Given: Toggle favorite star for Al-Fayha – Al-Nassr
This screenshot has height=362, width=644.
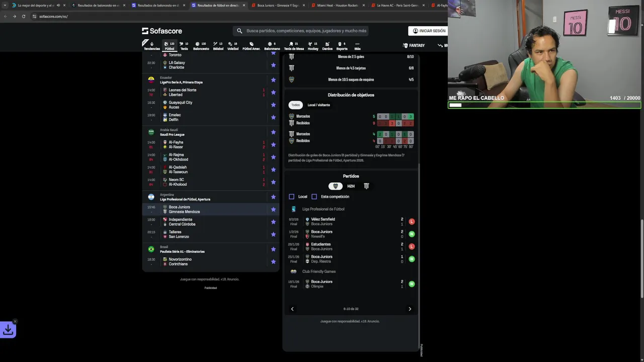Looking at the screenshot, I should pyautogui.click(x=273, y=145).
